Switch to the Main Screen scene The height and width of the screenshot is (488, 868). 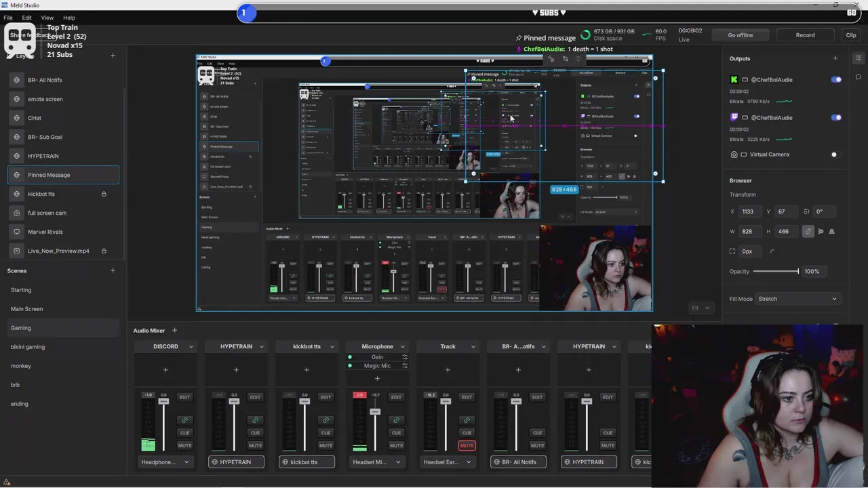[63, 309]
